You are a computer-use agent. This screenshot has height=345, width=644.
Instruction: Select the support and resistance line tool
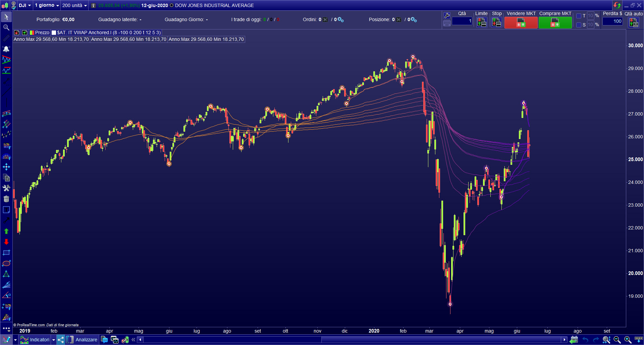[x=6, y=70]
